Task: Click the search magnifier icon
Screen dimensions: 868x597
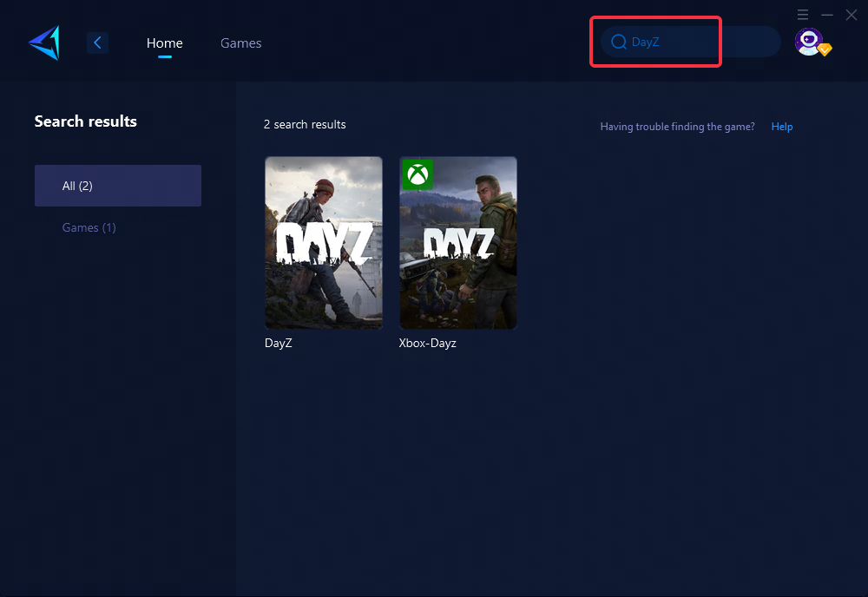Action: click(618, 42)
